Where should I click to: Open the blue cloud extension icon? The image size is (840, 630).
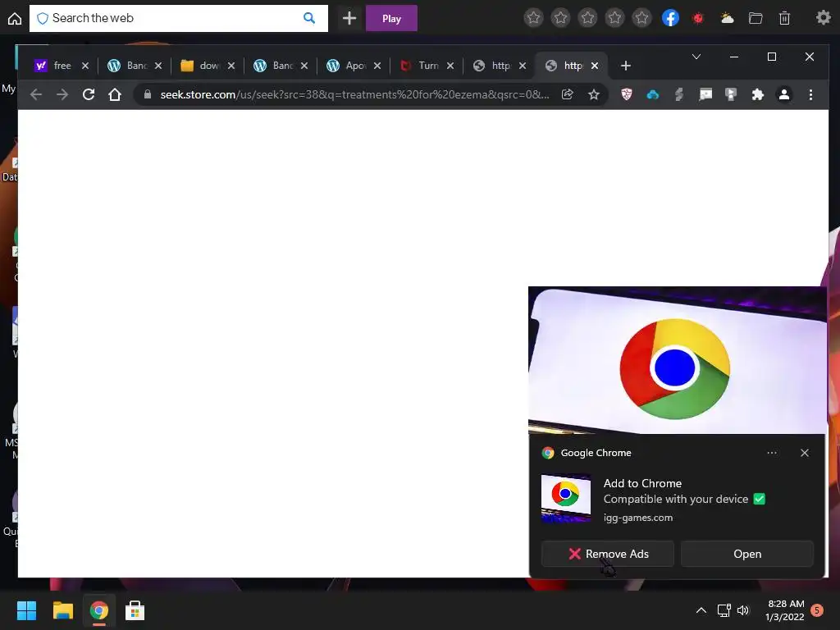(x=652, y=95)
